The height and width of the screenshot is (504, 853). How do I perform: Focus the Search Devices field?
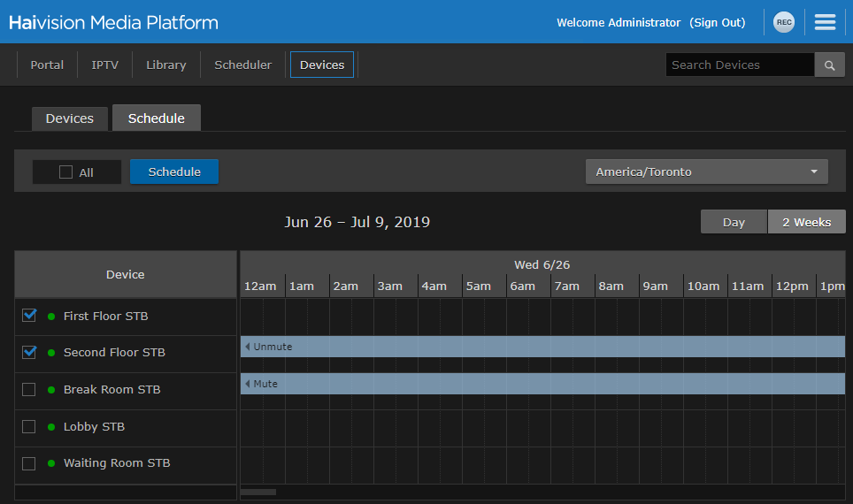point(739,65)
